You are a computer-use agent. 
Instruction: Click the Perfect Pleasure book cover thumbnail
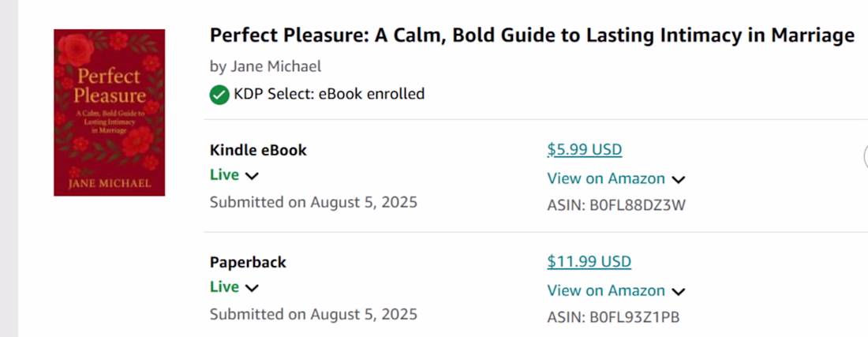coord(109,112)
